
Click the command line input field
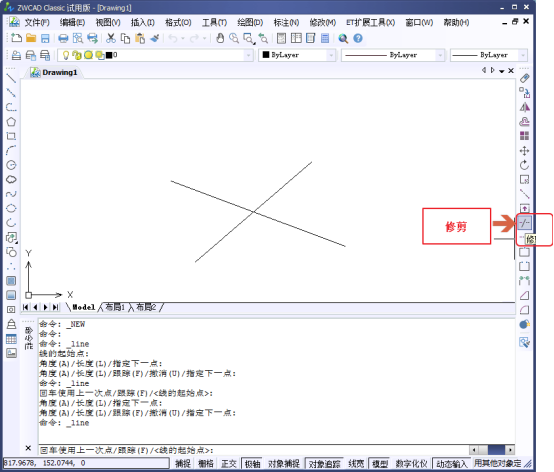coord(253,450)
